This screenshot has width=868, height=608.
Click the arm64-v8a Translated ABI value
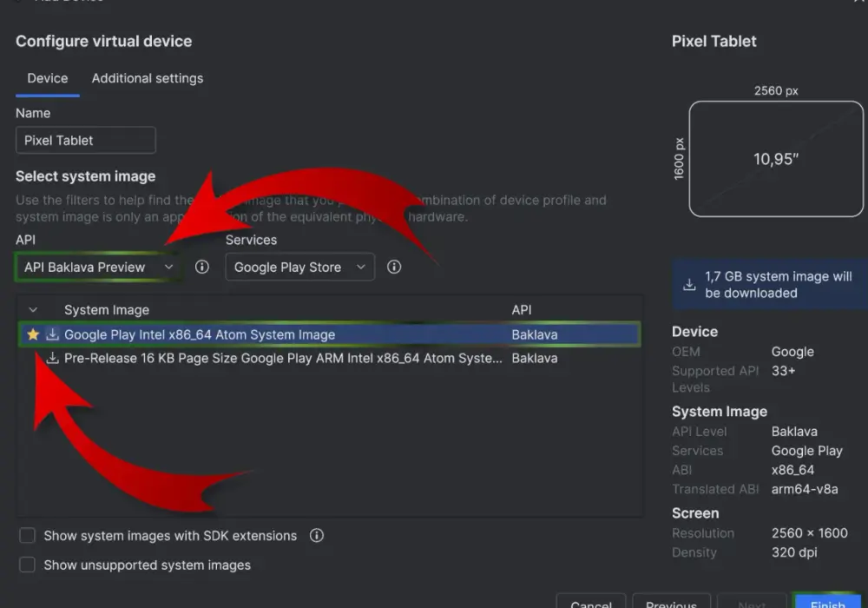[x=805, y=490]
